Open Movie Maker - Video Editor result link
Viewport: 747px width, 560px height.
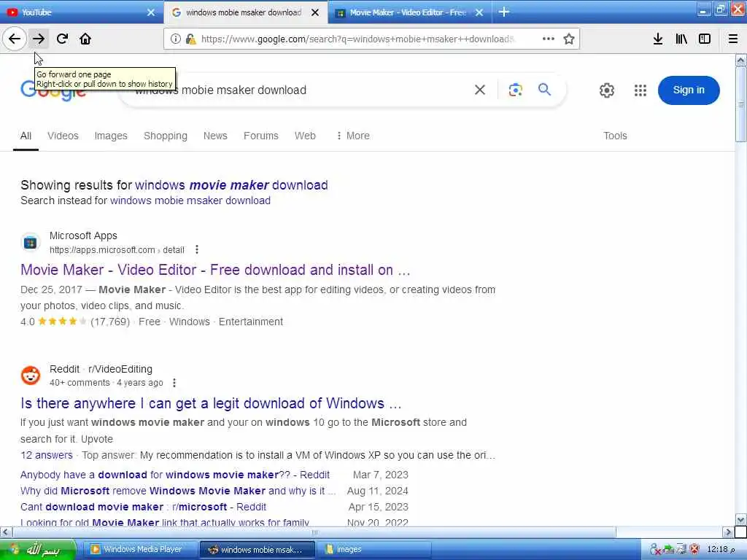pyautogui.click(x=215, y=270)
